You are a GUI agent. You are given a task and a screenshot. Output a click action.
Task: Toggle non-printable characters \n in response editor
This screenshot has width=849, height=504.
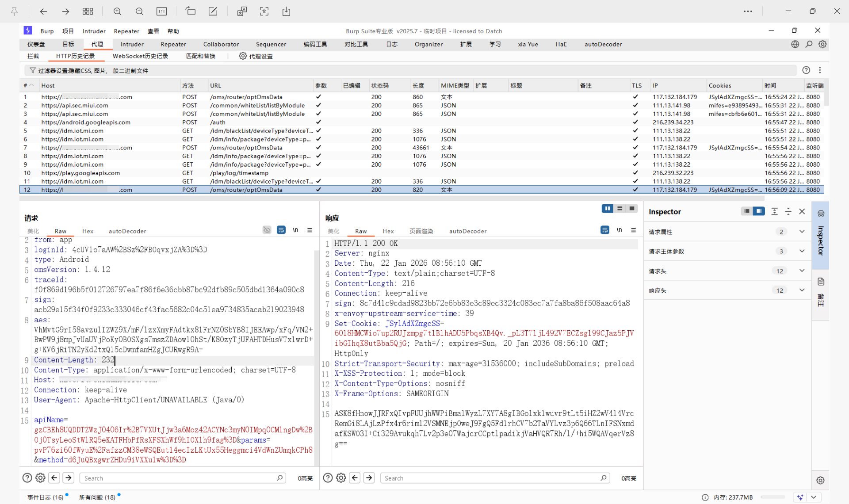620,230
